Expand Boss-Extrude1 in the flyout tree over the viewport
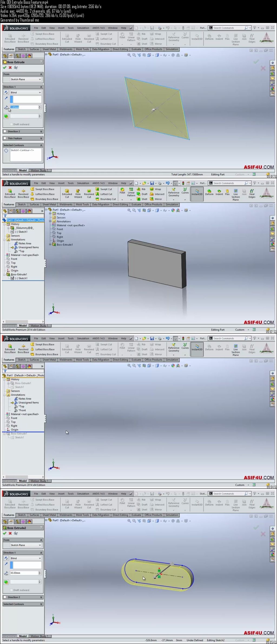The height and width of the screenshot is (644, 277). [50, 245]
